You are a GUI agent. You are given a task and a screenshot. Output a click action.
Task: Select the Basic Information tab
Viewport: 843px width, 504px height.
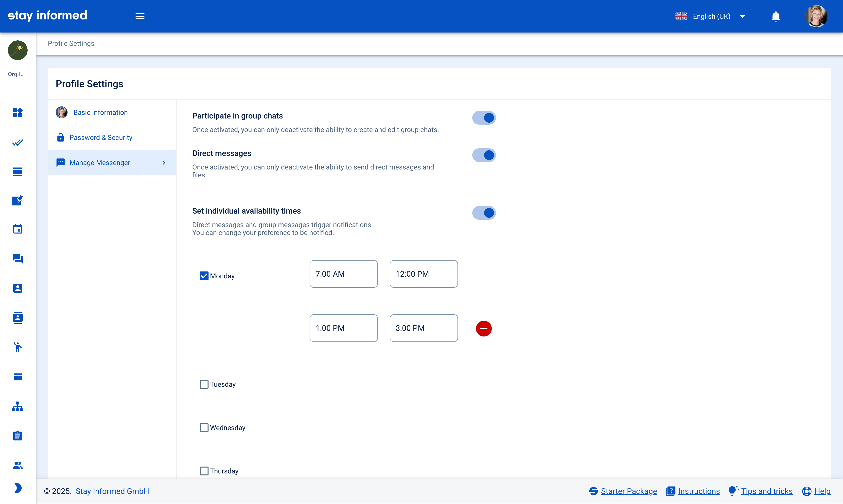tap(112, 112)
